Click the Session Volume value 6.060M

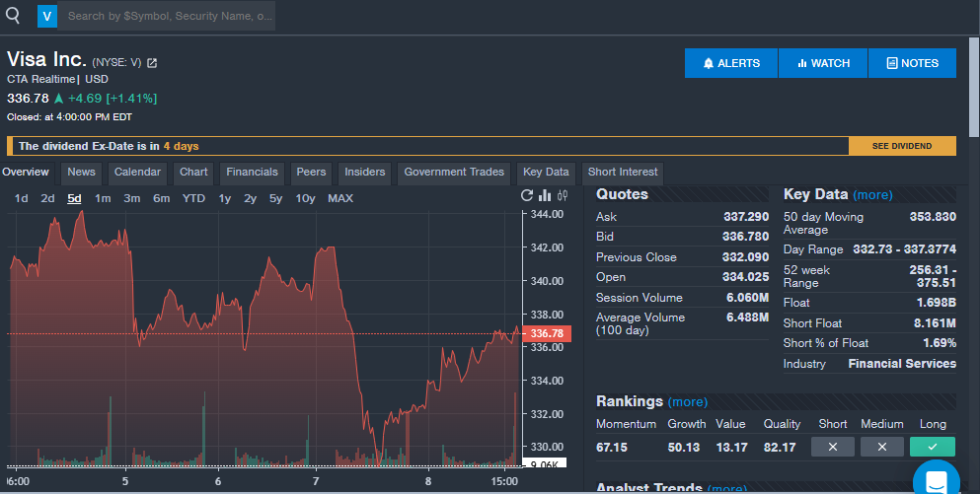tap(747, 298)
